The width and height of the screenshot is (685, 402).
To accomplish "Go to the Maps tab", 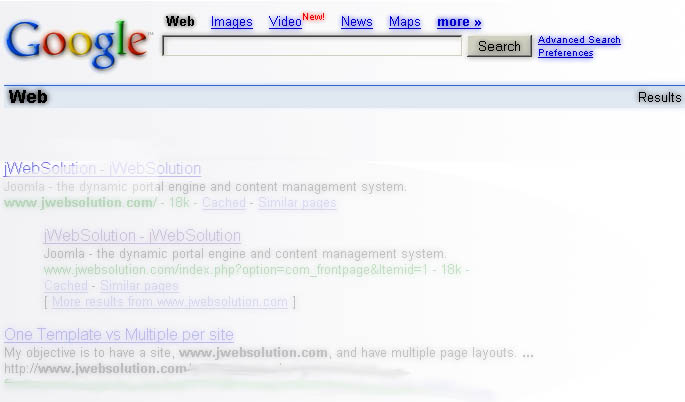I will tap(405, 21).
